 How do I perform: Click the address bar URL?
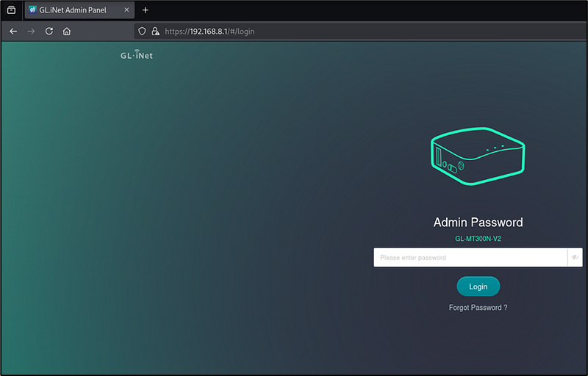[209, 32]
